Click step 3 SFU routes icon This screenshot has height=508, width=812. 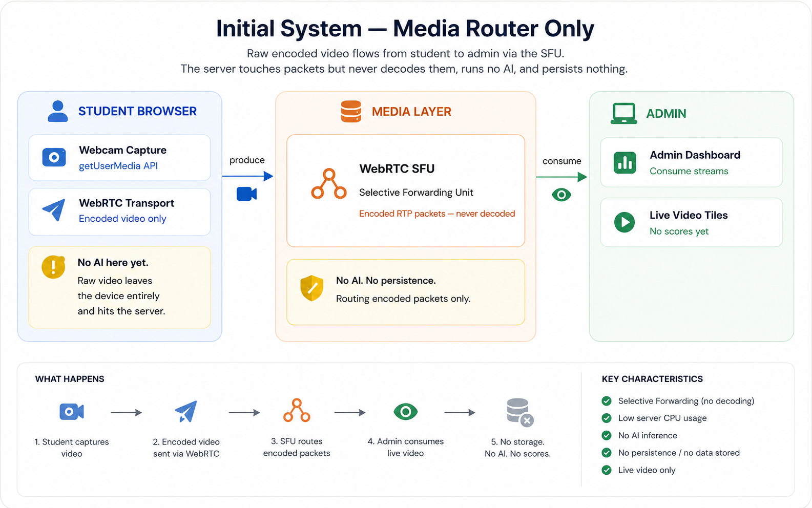click(297, 410)
